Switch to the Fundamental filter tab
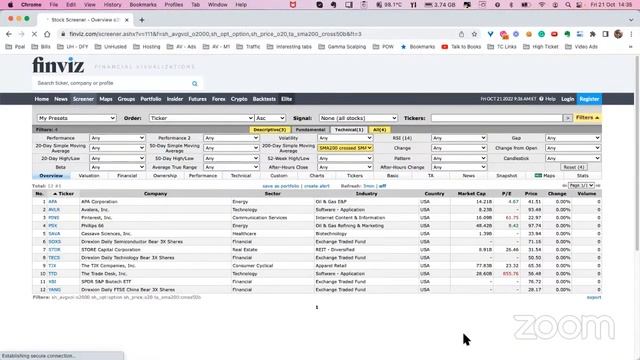 [x=310, y=130]
